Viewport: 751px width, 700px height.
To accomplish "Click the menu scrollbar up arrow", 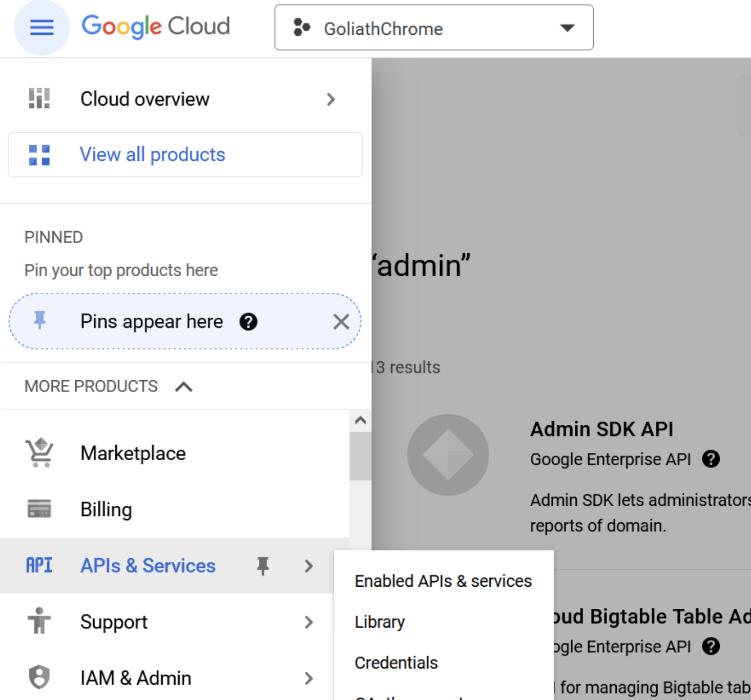I will click(x=361, y=421).
